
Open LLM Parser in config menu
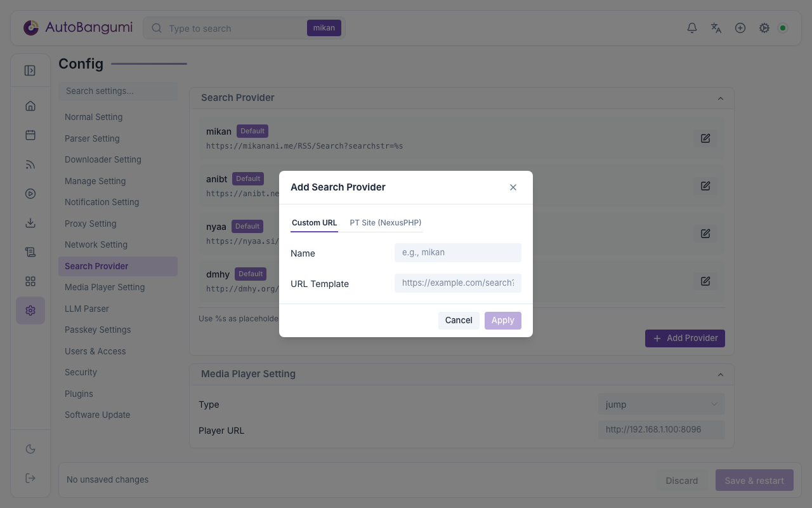[118, 309]
